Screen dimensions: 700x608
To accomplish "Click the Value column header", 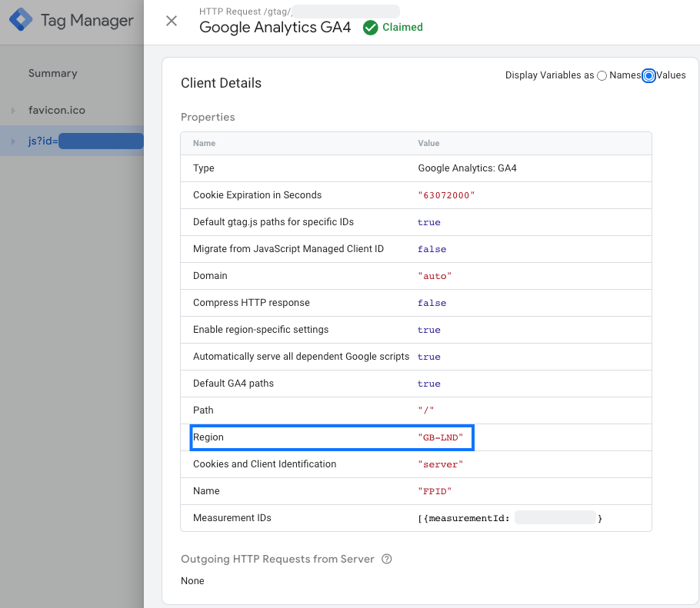I will pos(428,144).
